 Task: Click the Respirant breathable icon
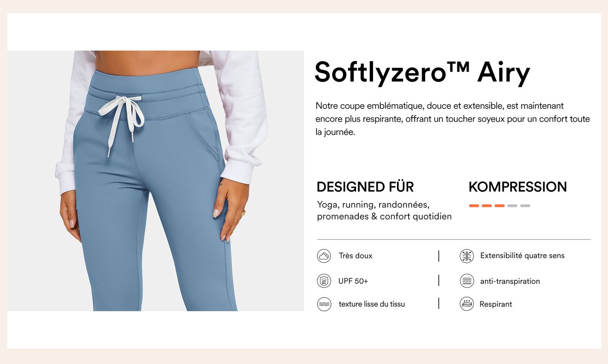point(467,304)
